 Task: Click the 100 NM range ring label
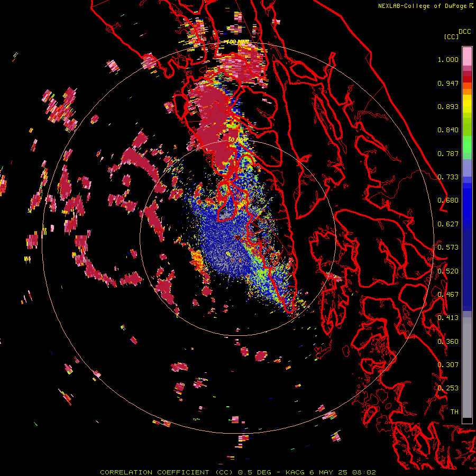237,42
